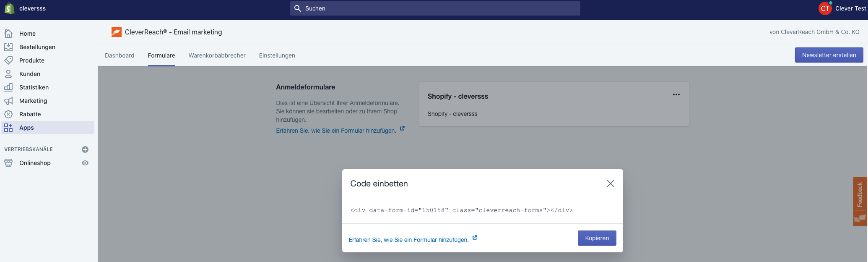Click the Shopify logo icon
The image size is (868, 262).
(x=9, y=8)
